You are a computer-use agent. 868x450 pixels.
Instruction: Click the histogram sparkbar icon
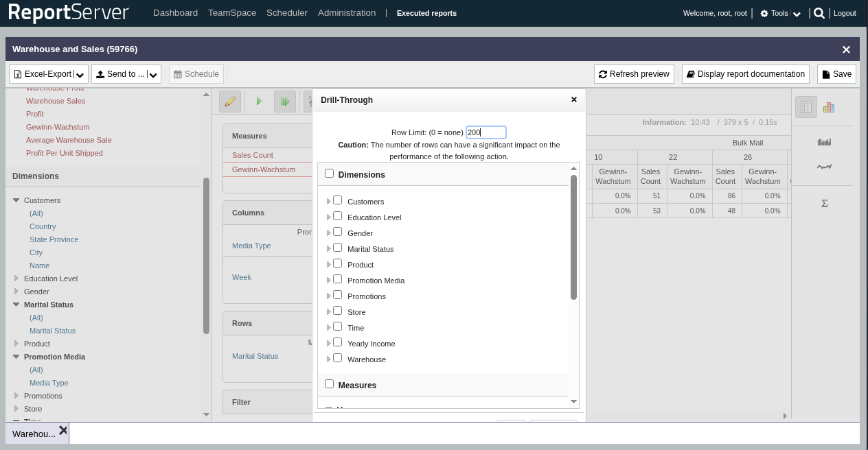pos(824,142)
